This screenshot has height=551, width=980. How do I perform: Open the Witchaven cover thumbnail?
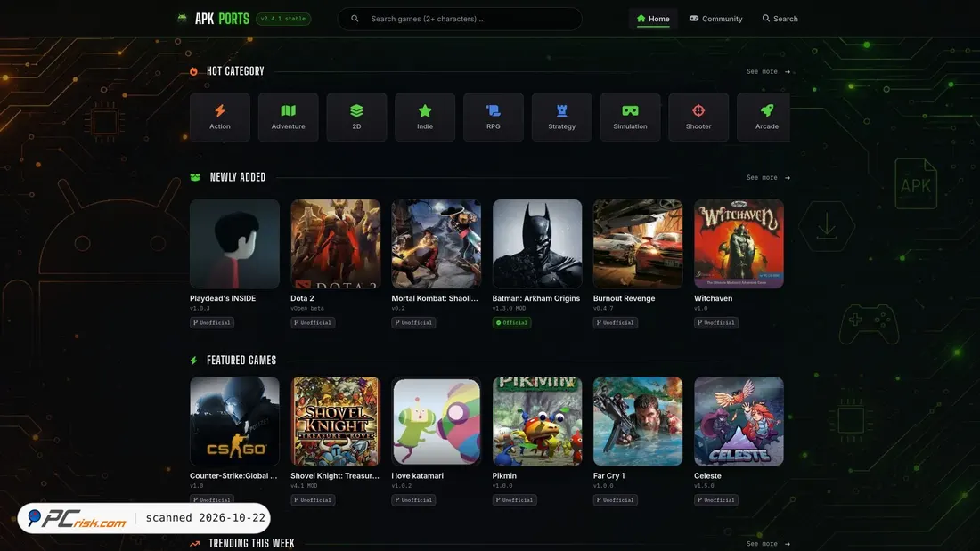[739, 244]
